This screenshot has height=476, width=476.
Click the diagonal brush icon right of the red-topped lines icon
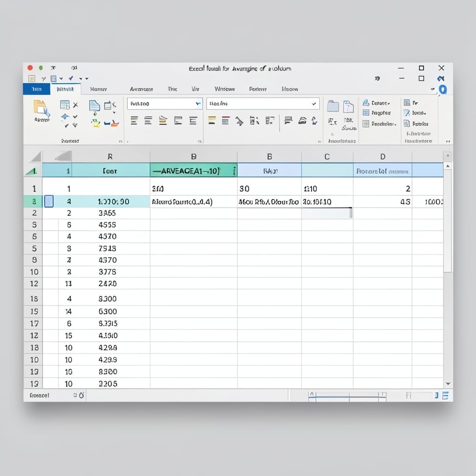point(239,121)
